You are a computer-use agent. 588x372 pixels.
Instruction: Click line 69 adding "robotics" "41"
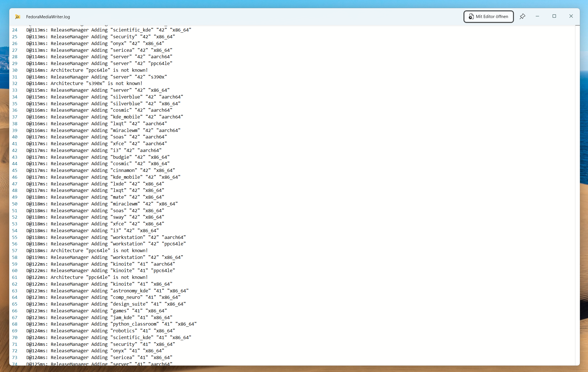click(x=101, y=331)
